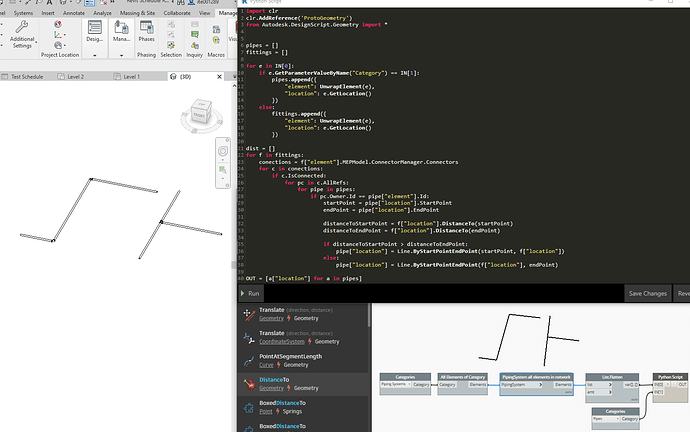The image size is (690, 432).
Task: Open the Macro Manager icon
Action: [216, 29]
